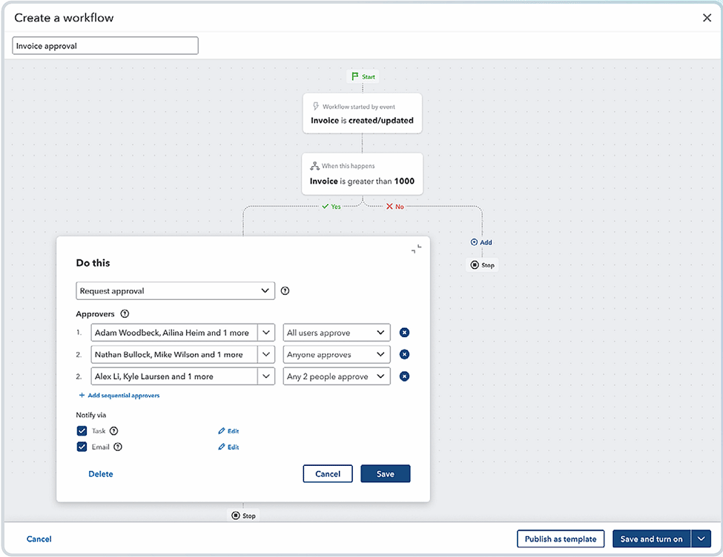Expand the All users approve dropdown
Image resolution: width=723 pixels, height=557 pixels.
click(x=337, y=332)
